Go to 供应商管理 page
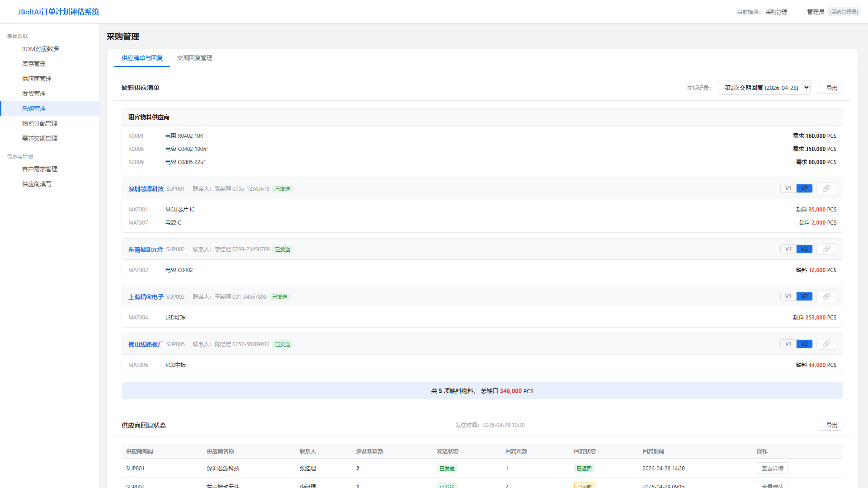Screen dimensions: 868x488 (50, 79)
